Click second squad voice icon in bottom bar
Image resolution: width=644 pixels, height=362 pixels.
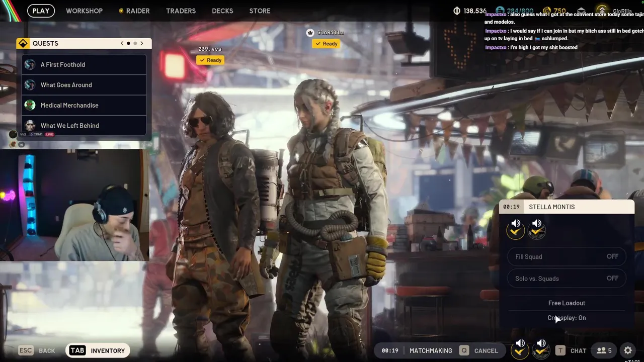(541, 348)
